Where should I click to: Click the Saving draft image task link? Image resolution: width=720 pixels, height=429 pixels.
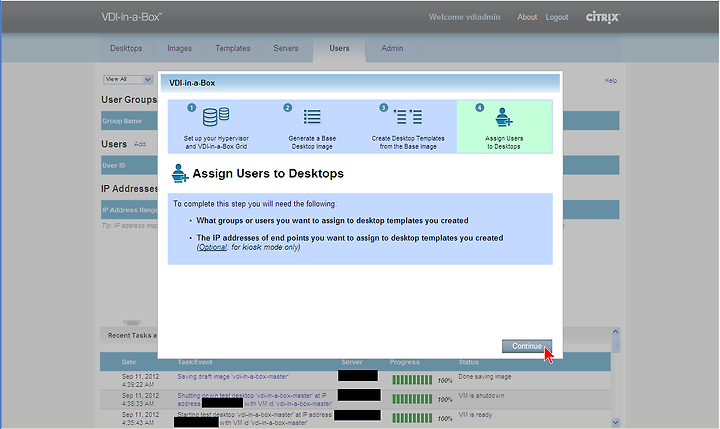(233, 377)
